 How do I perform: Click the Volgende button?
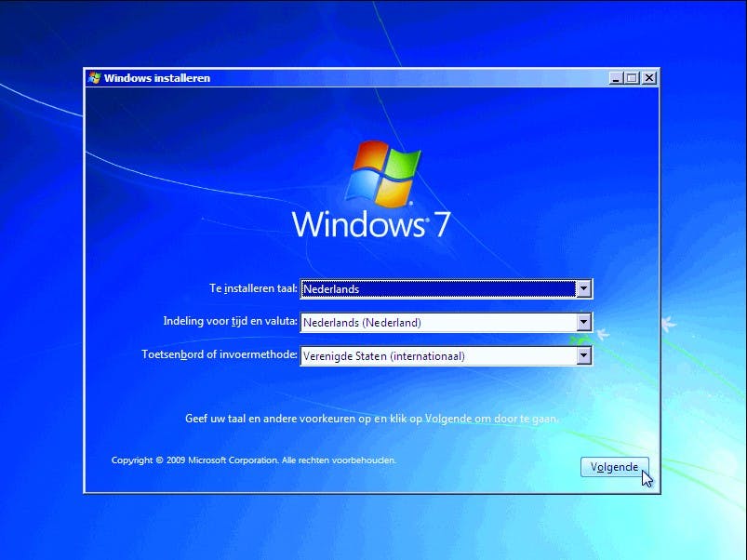tap(615, 467)
